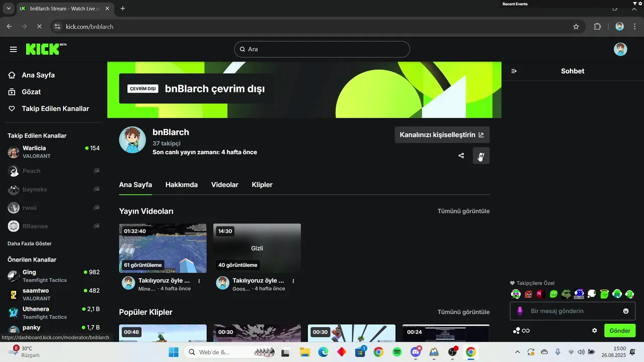The image size is (644, 362).
Task: Show hidden system tray icons
Action: [518, 352]
